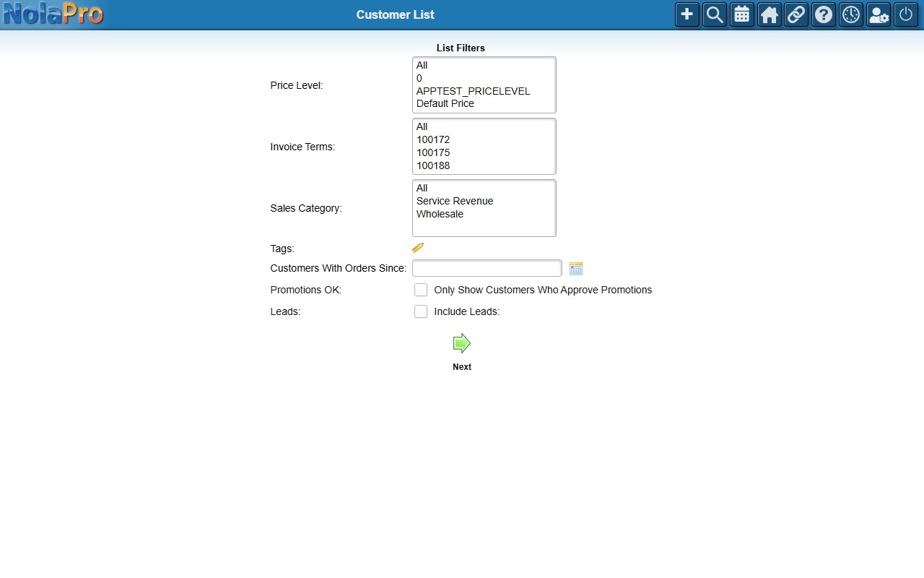924x578 pixels.
Task: Check the Include Leads checkbox
Action: [421, 311]
